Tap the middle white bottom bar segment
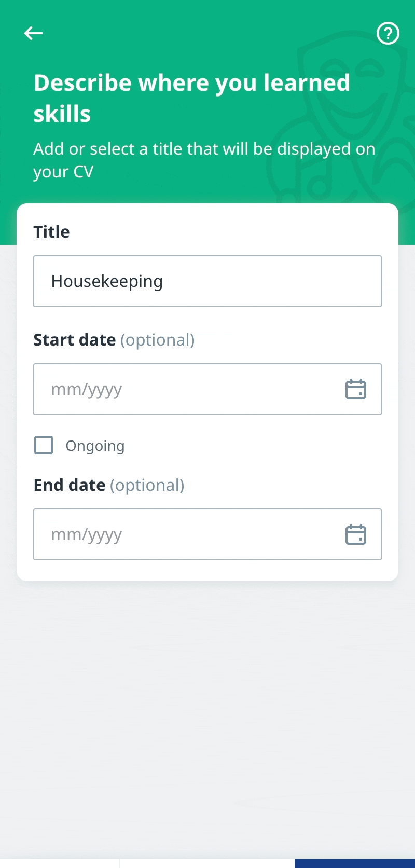 [208, 863]
